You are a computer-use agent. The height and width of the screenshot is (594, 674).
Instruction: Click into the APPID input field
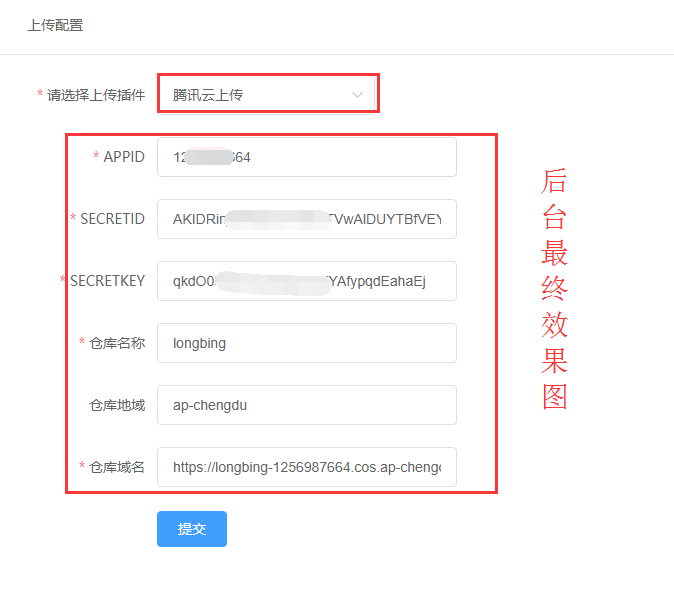click(306, 157)
